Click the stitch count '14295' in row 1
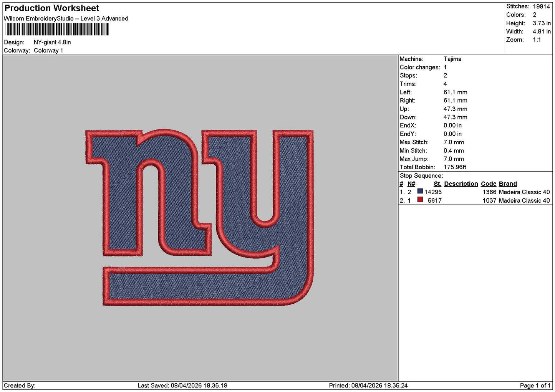The height and width of the screenshot is (392, 555). [x=433, y=192]
